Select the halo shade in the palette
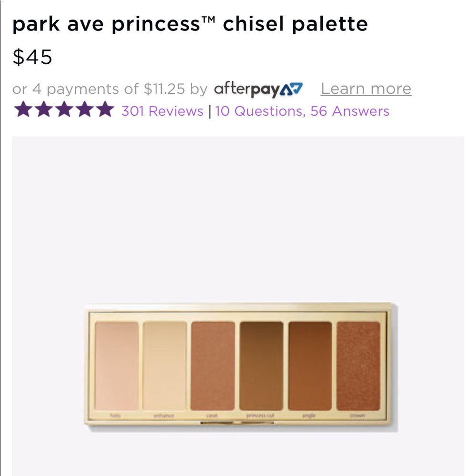The image size is (476, 476). click(x=116, y=367)
